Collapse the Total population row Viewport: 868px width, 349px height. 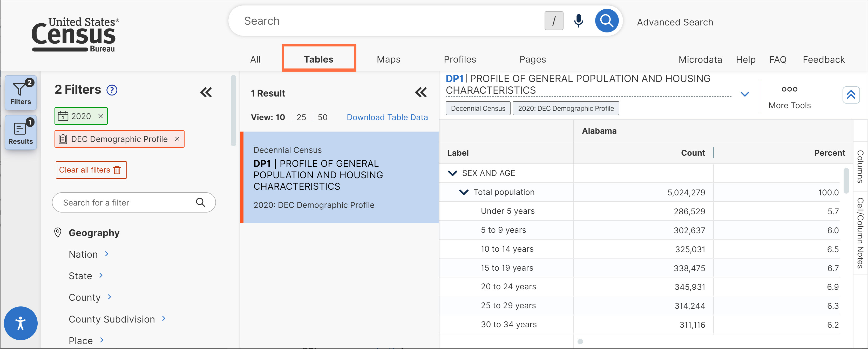pos(464,192)
